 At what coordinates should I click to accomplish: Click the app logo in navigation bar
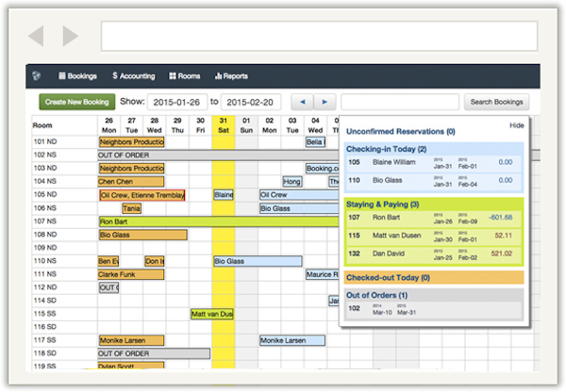(36, 75)
